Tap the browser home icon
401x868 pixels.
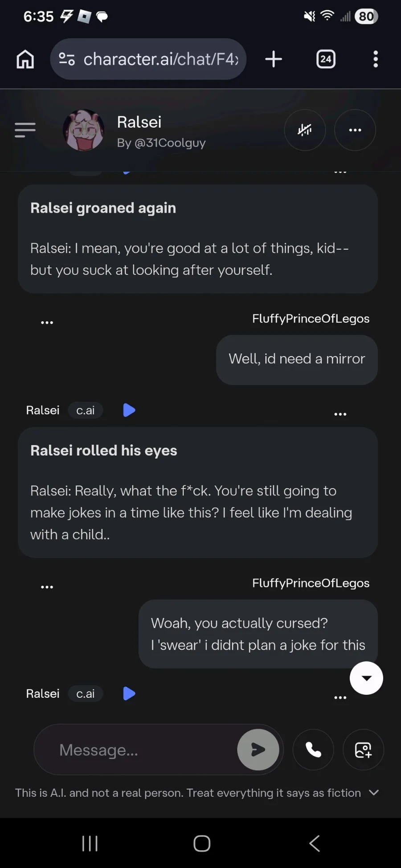[25, 59]
